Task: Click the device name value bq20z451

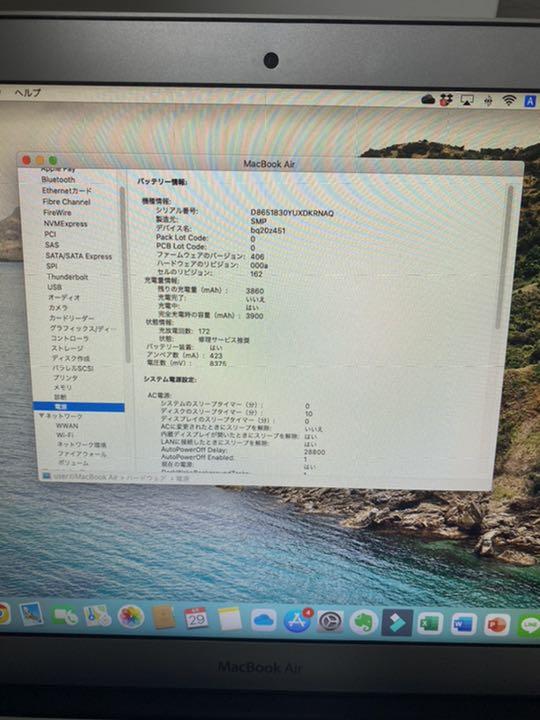Action: pos(268,230)
